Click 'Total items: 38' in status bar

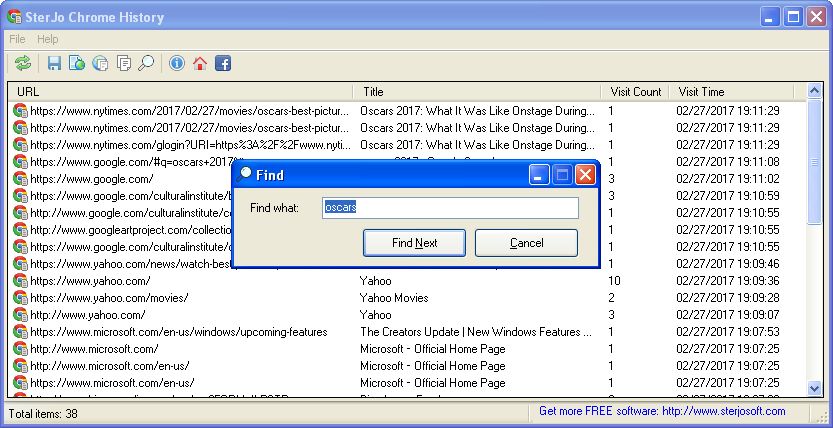[42, 414]
